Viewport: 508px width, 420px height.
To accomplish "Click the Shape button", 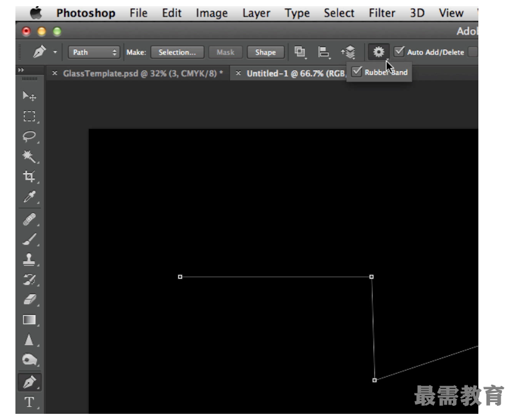I will [x=265, y=52].
